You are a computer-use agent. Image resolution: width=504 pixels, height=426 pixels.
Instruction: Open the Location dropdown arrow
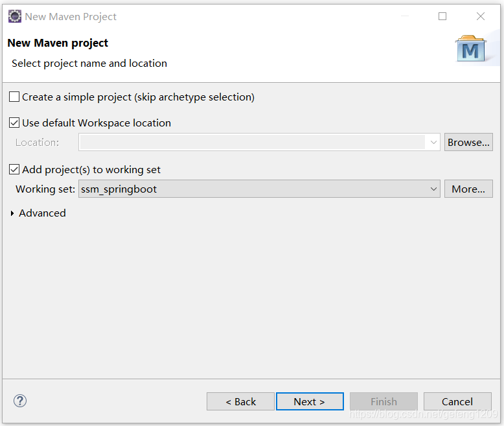[x=433, y=142]
